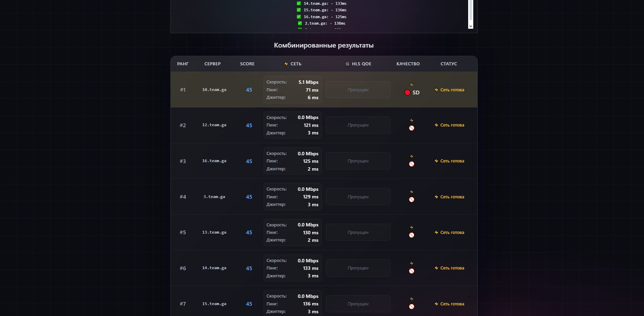The height and width of the screenshot is (316, 644).
Task: Click 'Сеть готова' status for 15.team.ga
Action: pos(452,304)
